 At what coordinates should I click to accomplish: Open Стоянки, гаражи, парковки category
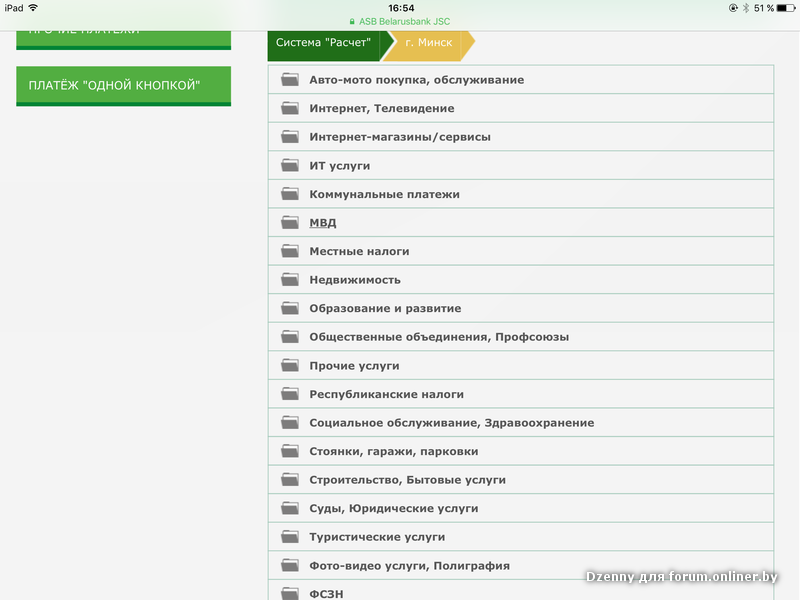pyautogui.click(x=521, y=451)
